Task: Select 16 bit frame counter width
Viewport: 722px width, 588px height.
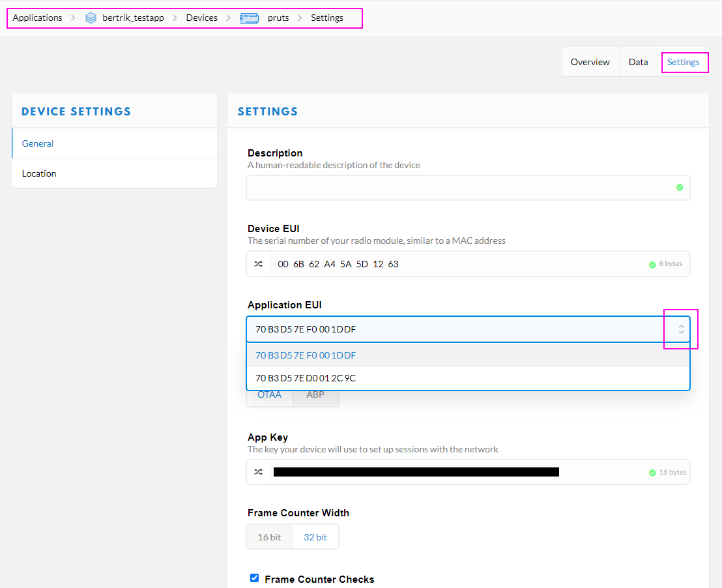Action: 269,537
